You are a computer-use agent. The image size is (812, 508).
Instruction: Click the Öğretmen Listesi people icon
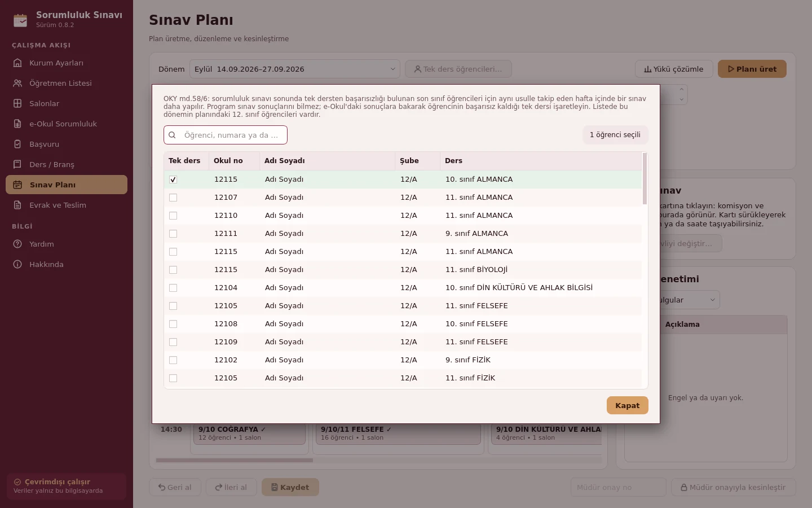pos(17,83)
